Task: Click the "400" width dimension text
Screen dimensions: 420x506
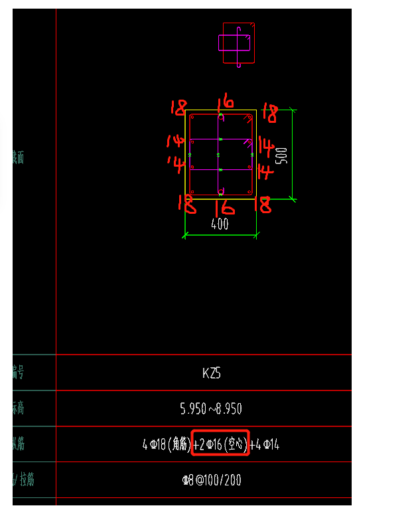Action: coord(220,224)
